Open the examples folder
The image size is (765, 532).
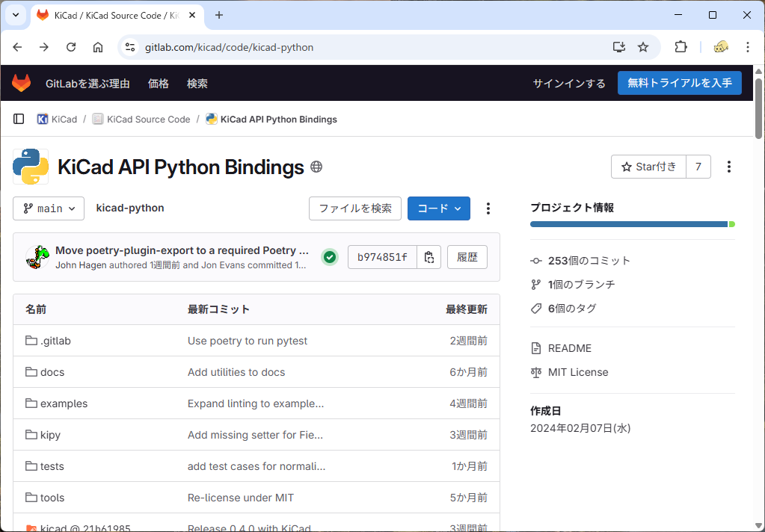(x=64, y=403)
